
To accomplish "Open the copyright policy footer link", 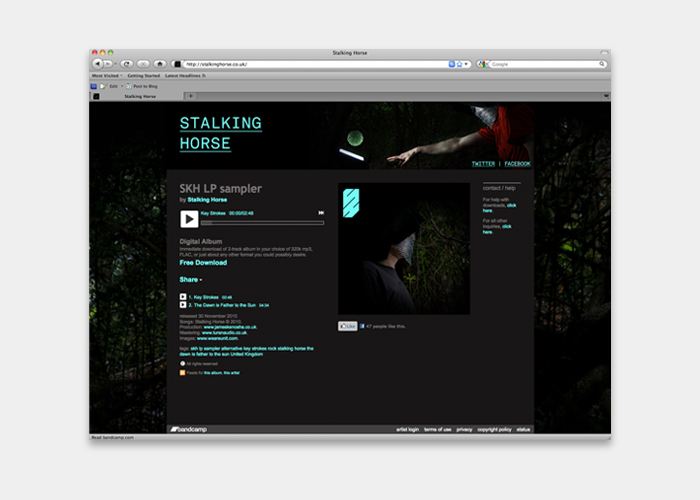I will pyautogui.click(x=494, y=429).
